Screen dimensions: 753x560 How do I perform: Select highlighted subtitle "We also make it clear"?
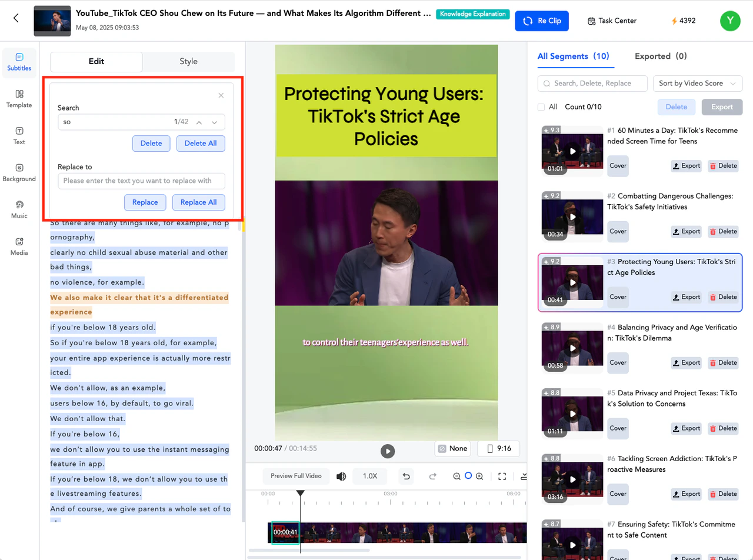tap(139, 305)
